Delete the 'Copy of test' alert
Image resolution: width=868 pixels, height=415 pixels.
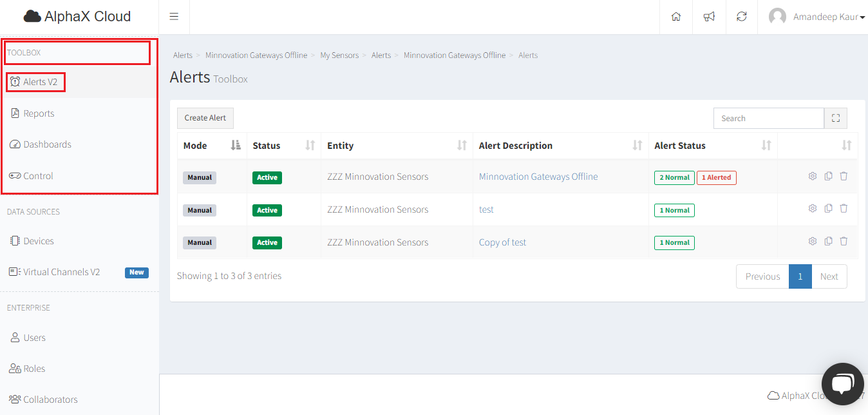[x=844, y=241]
